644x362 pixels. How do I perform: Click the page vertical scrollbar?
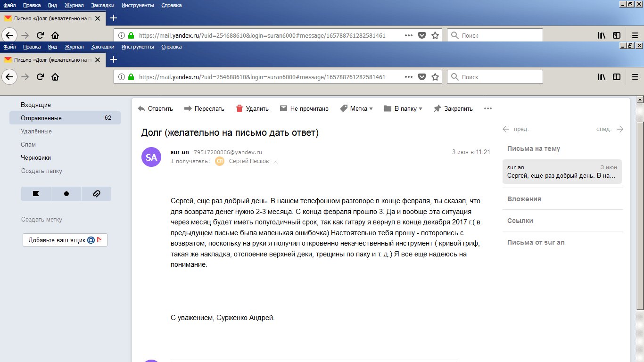pyautogui.click(x=640, y=217)
